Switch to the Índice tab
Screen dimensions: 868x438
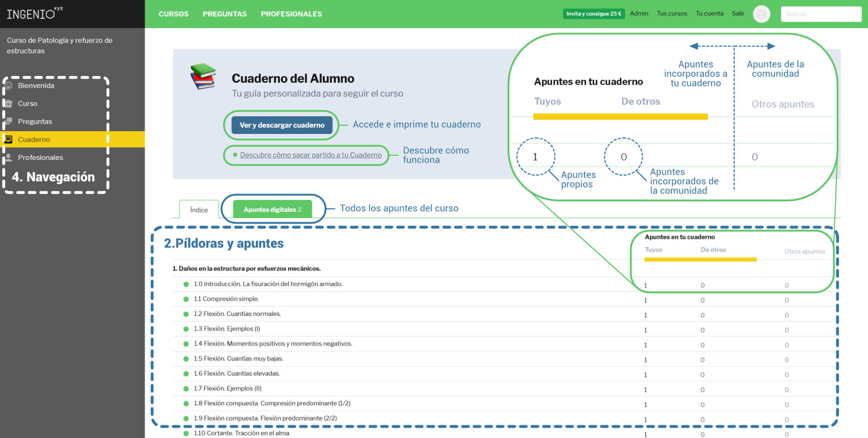199,209
